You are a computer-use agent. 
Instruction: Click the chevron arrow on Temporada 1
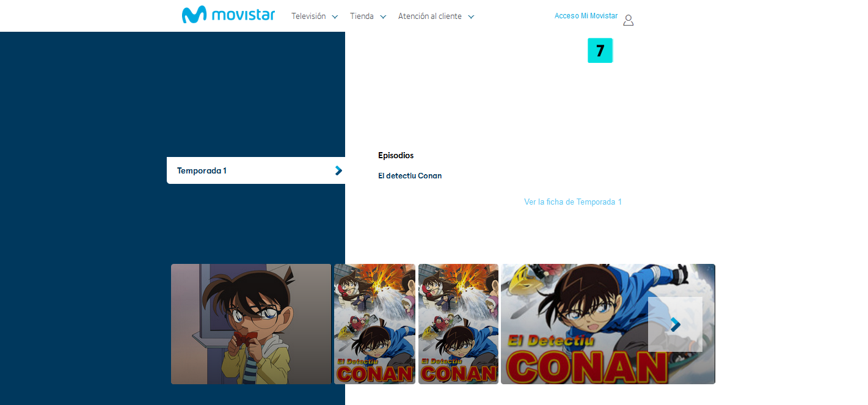pos(338,170)
